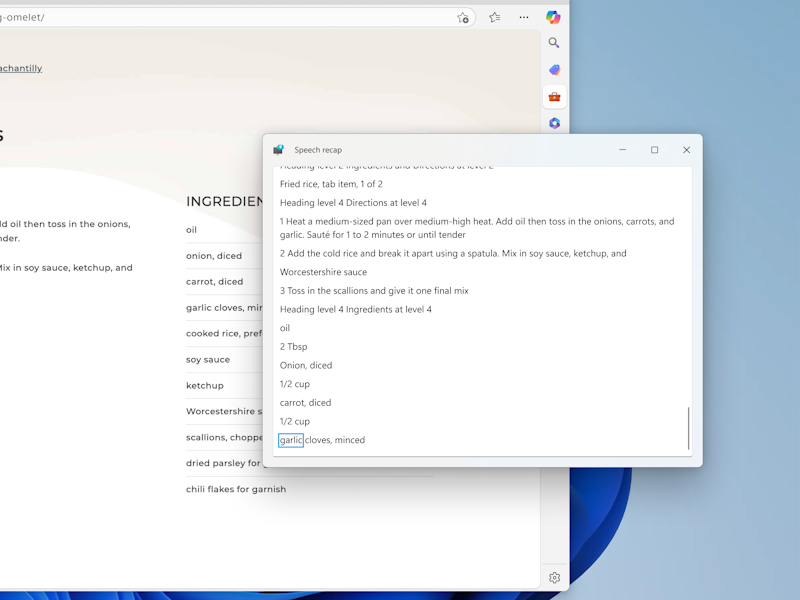Click '3 Toss in the scallions' line
Screen dimensions: 800x600
pyautogui.click(x=374, y=291)
